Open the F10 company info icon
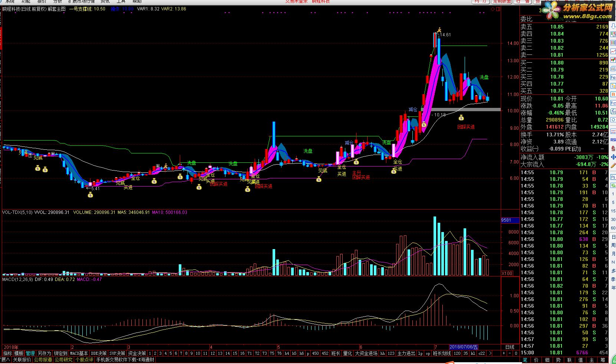 [x=613, y=77]
